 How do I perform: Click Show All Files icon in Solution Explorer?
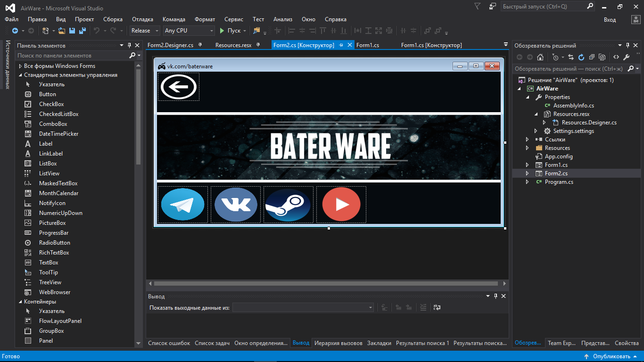[x=602, y=57]
